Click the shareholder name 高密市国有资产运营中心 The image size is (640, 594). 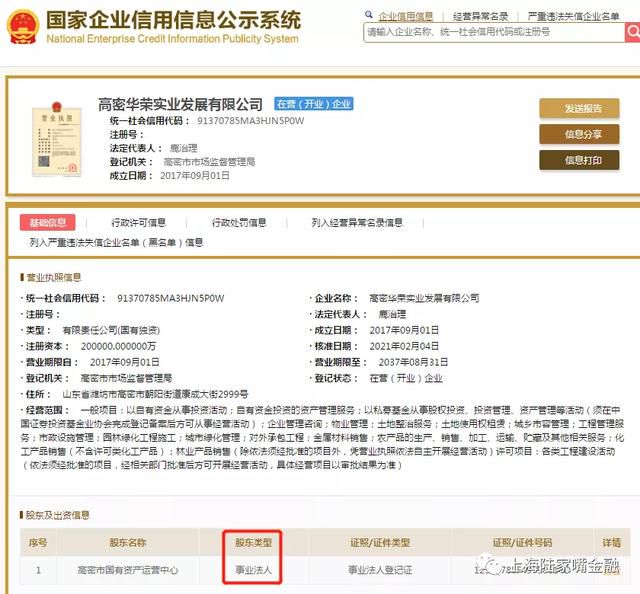(x=128, y=570)
